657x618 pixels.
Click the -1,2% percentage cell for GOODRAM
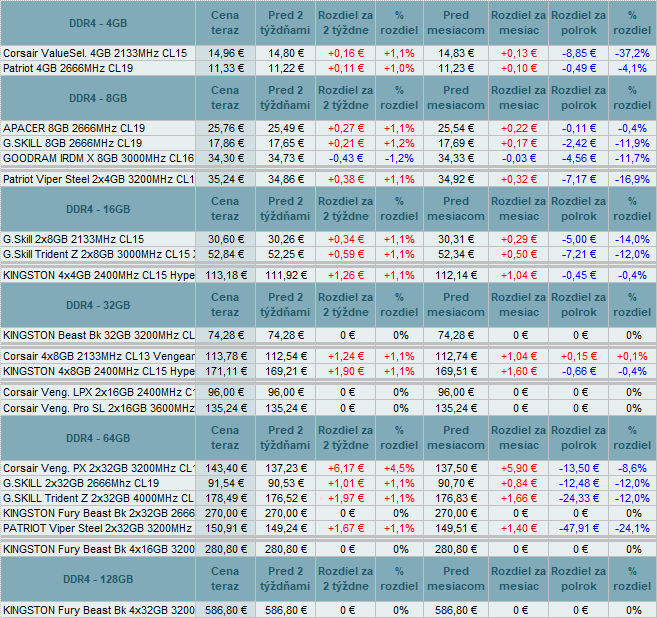point(399,158)
